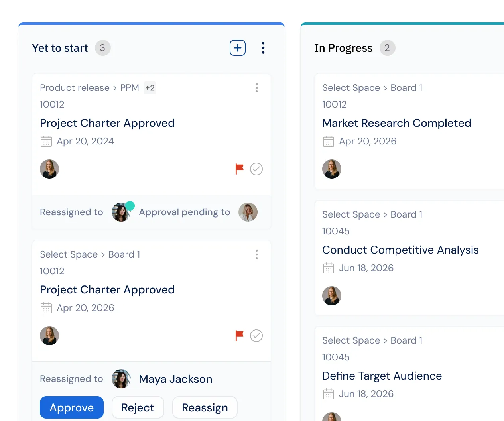The height and width of the screenshot is (421, 504).
Task: Open Yet to start column options menu
Action: tap(263, 48)
